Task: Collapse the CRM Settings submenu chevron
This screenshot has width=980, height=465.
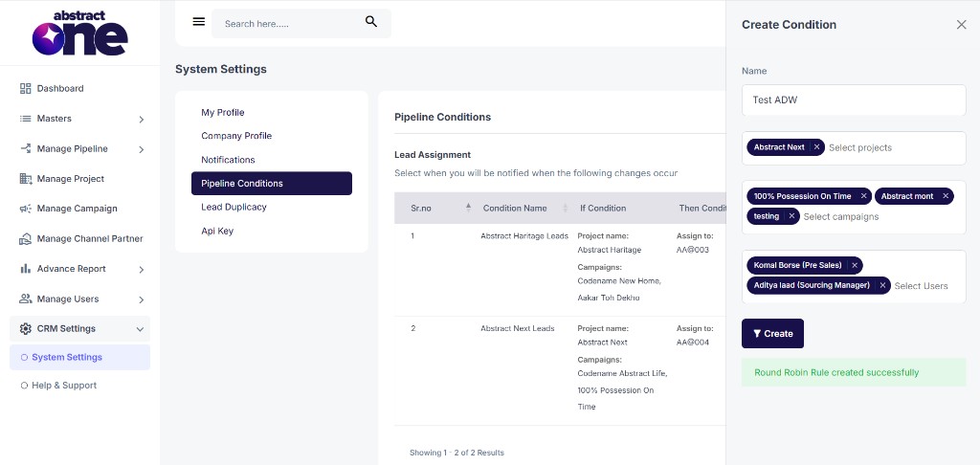Action: (x=140, y=329)
